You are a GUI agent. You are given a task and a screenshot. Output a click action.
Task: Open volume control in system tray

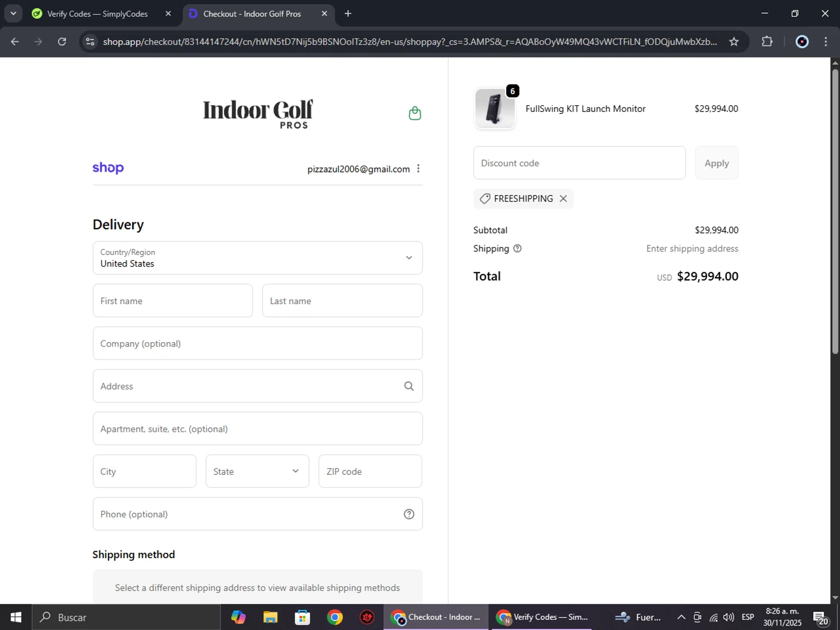(729, 617)
